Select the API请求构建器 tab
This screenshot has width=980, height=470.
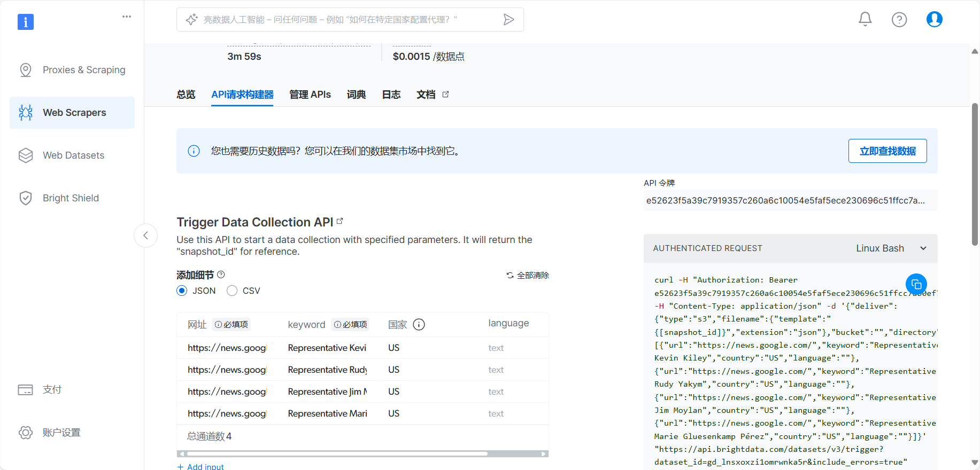(242, 95)
